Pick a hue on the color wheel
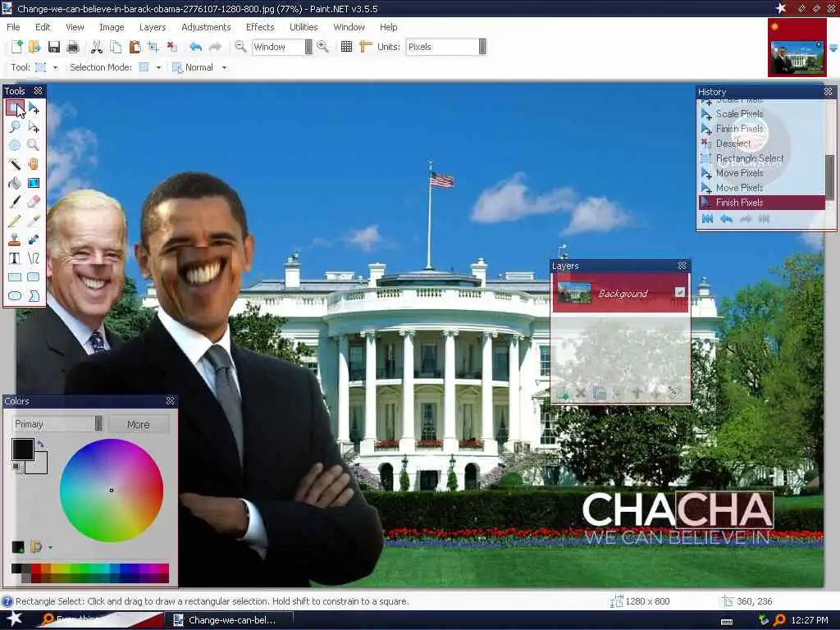Viewport: 840px width, 630px height. pos(112,491)
